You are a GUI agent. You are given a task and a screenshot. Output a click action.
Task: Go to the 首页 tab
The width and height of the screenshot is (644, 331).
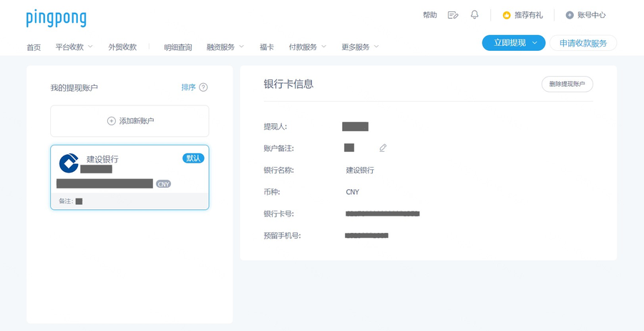tap(34, 47)
